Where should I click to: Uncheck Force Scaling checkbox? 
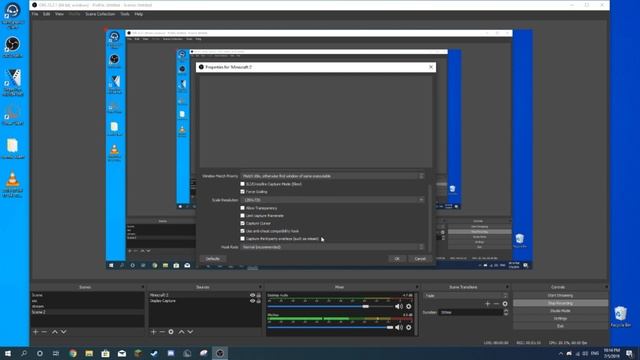[242, 191]
